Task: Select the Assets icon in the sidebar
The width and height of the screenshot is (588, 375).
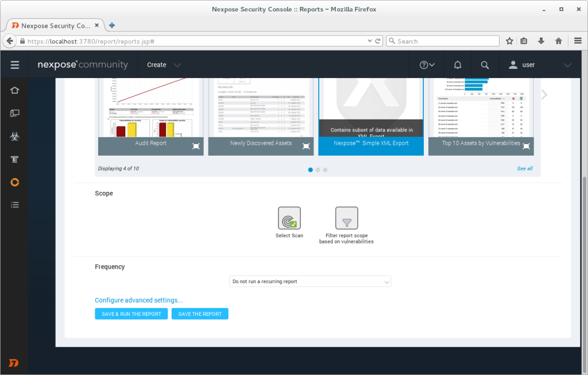Action: tap(14, 113)
